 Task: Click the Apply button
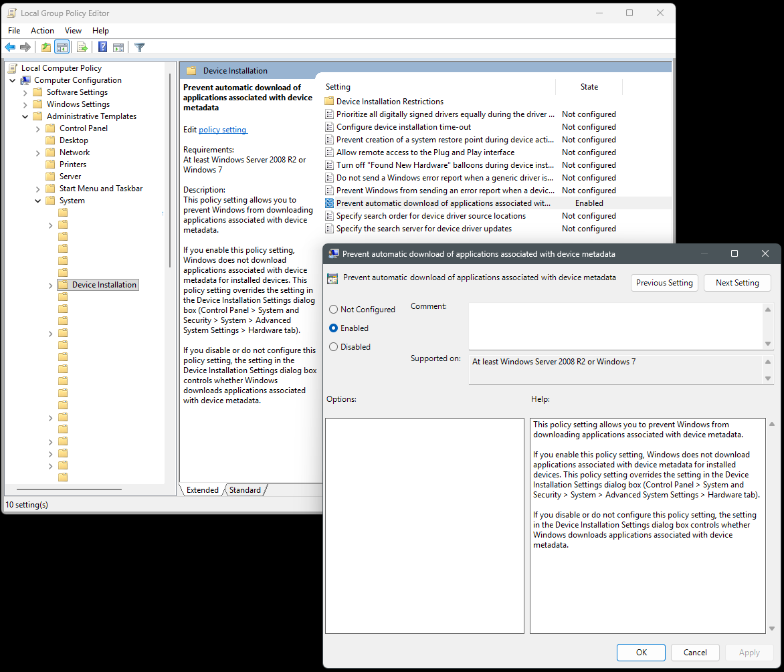[749, 653]
